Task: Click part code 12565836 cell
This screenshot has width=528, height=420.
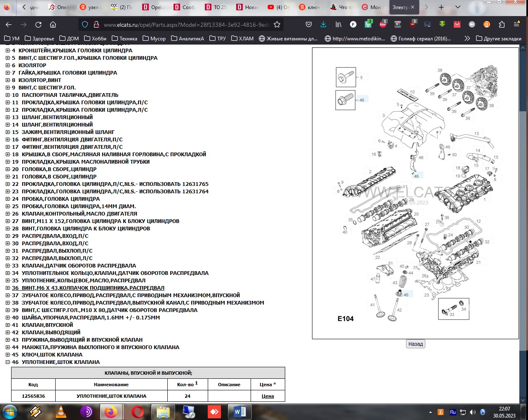Action: 33,396
